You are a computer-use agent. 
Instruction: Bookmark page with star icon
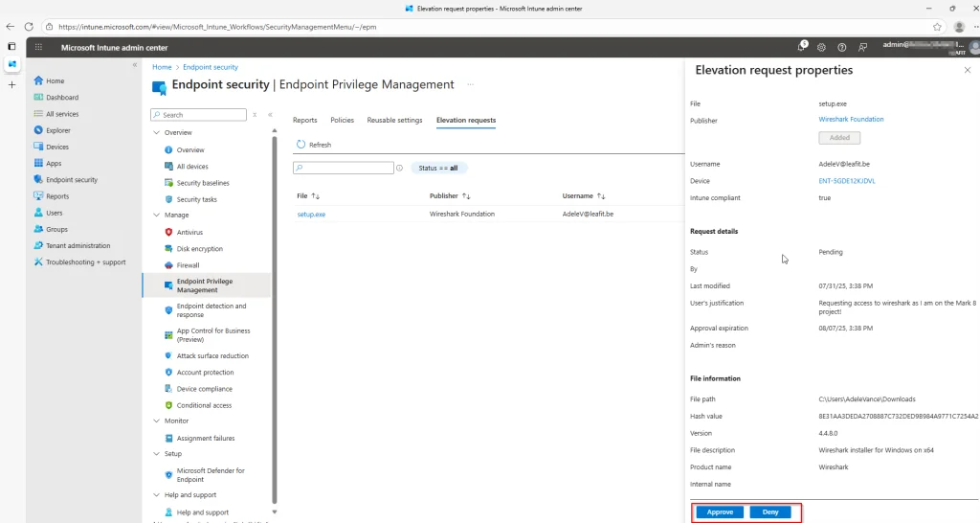[937, 27]
